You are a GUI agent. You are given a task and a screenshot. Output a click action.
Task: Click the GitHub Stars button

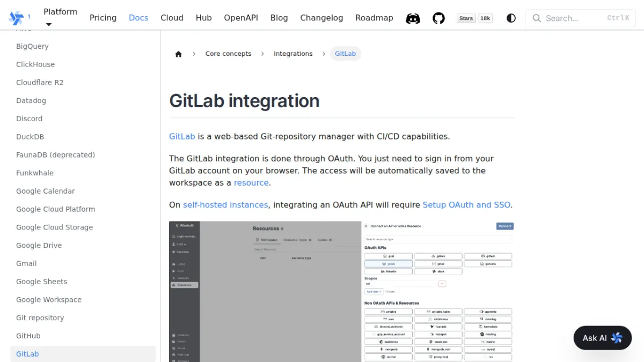pos(466,18)
